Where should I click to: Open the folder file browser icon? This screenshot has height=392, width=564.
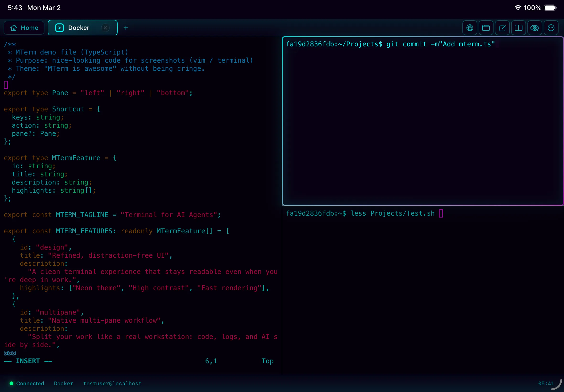[x=486, y=28]
